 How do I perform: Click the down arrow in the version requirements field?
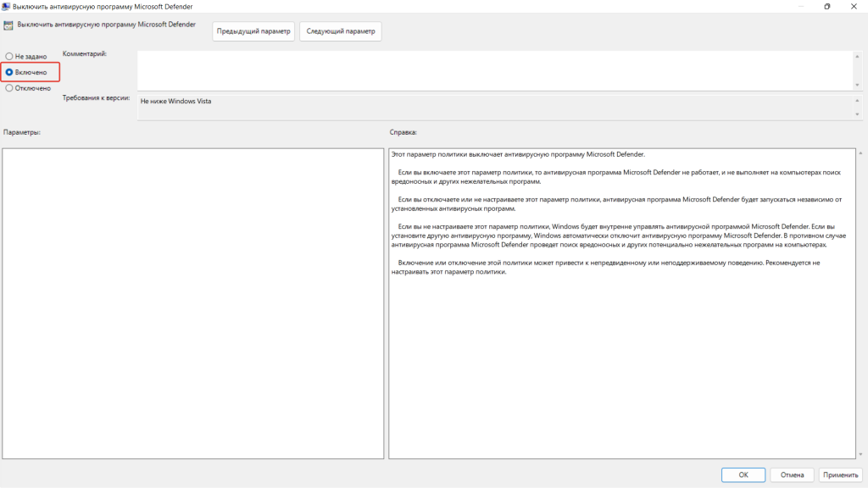[857, 115]
